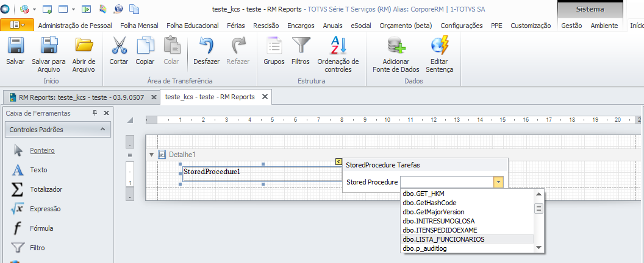Viewport: 644px width, 263px height.
Task: Click the color palette swatches icon
Action: tap(103, 9)
